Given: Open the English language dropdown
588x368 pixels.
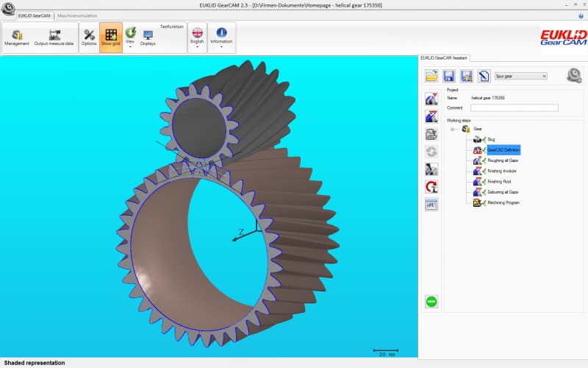Looking at the screenshot, I should pyautogui.click(x=197, y=38).
